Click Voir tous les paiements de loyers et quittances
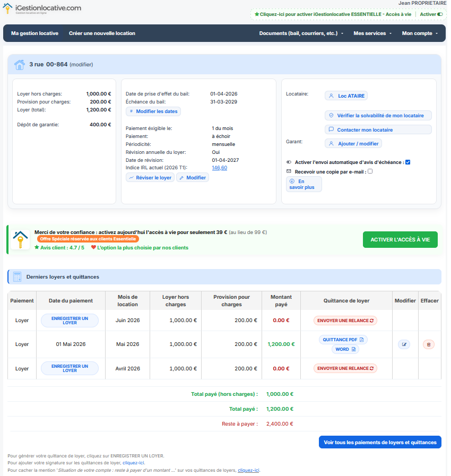Viewport: 451px width, 476px height. [380, 443]
